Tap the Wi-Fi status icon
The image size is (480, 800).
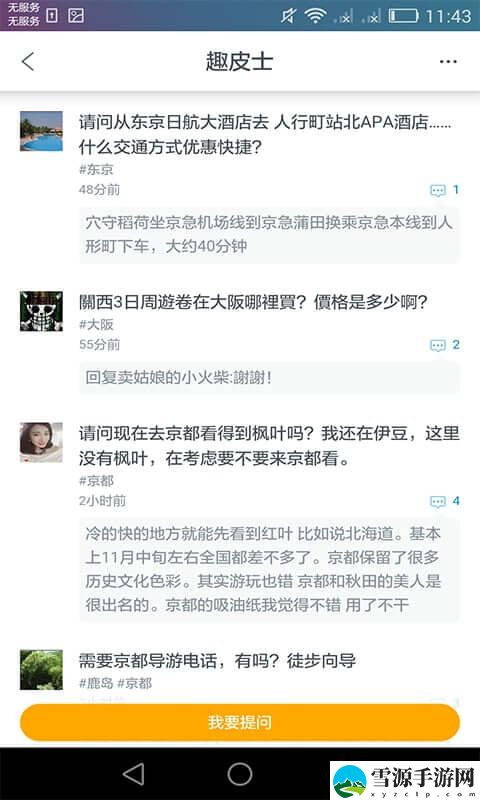click(315, 16)
